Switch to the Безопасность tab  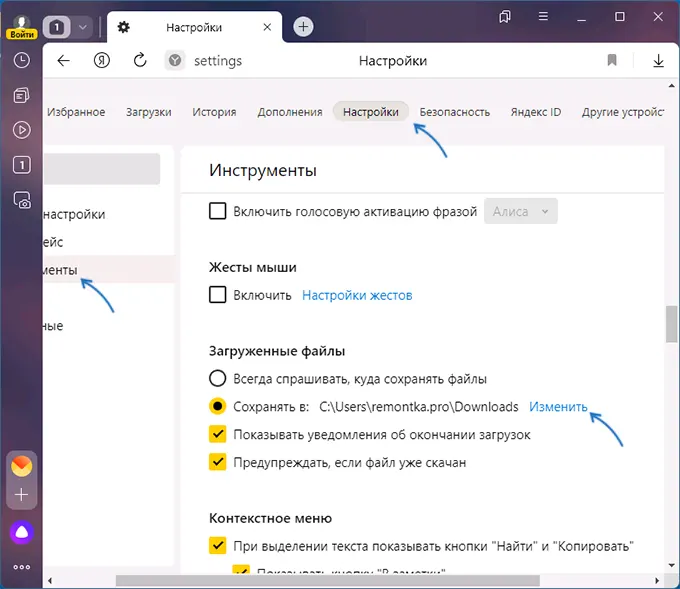pyautogui.click(x=454, y=112)
